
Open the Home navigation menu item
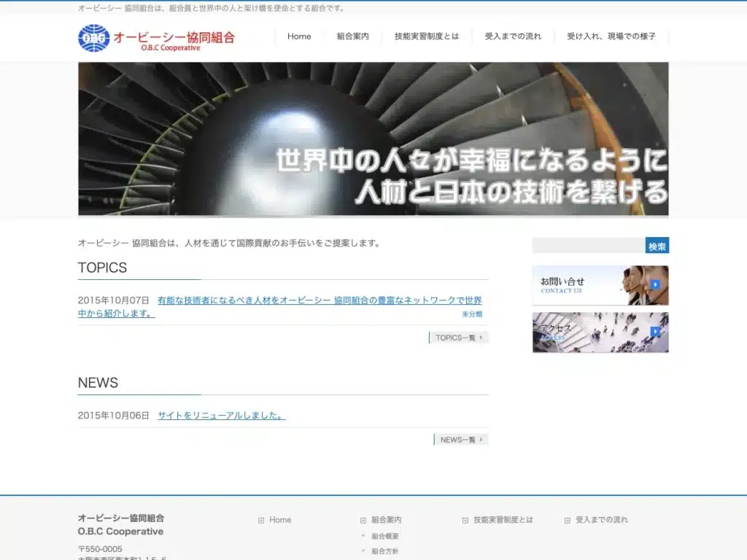click(299, 36)
